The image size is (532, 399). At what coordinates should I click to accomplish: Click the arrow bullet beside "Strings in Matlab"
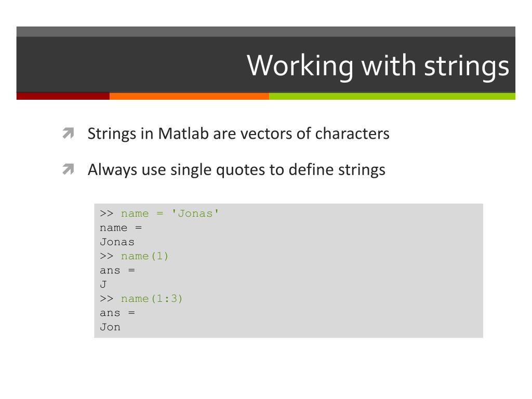[68, 134]
